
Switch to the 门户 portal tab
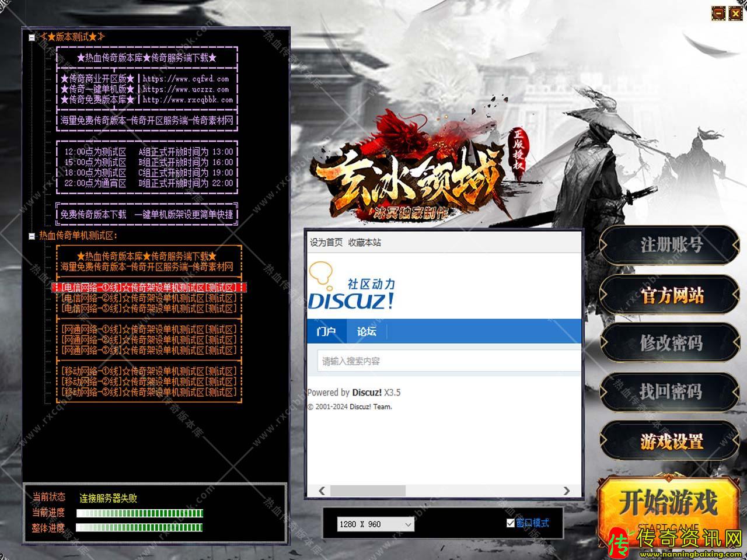pyautogui.click(x=326, y=331)
